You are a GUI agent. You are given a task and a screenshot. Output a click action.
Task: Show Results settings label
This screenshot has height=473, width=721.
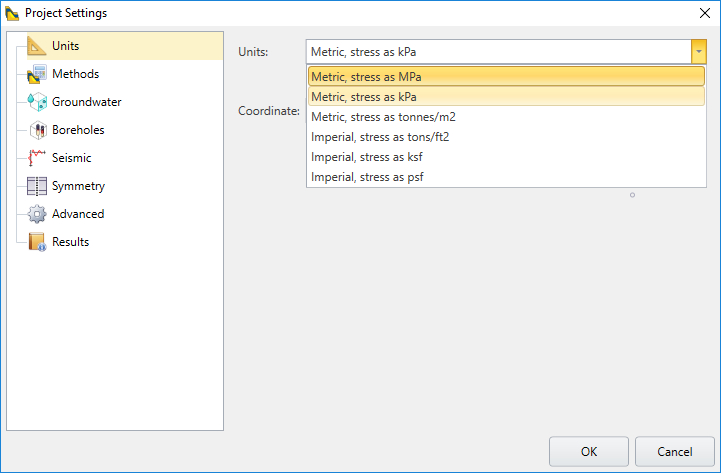pyautogui.click(x=70, y=242)
